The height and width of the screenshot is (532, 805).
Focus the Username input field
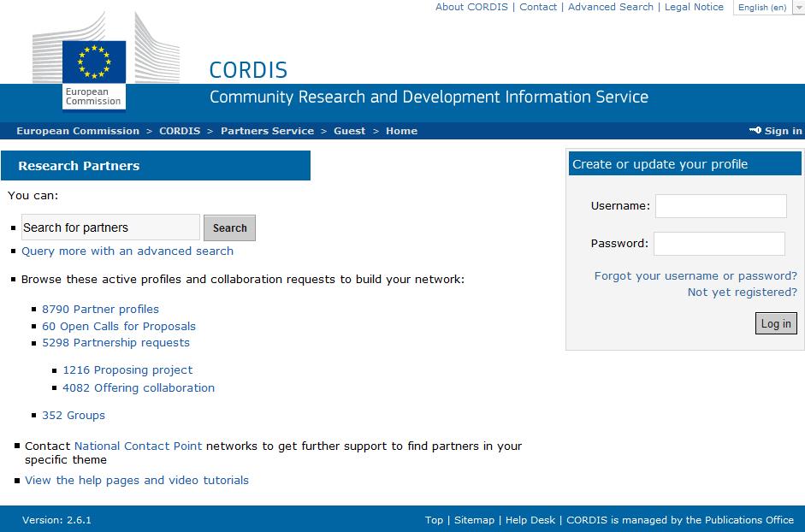(x=721, y=206)
